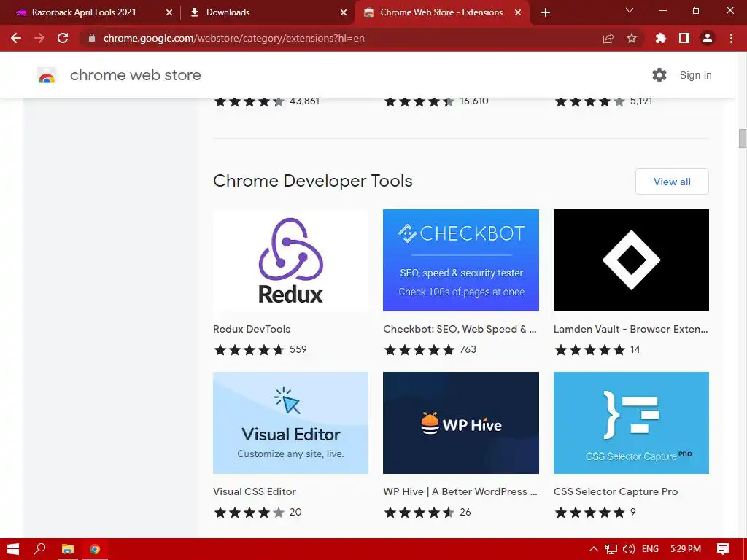Screen dimensions: 747x560
Task: View site information lock icon
Action: click(92, 38)
